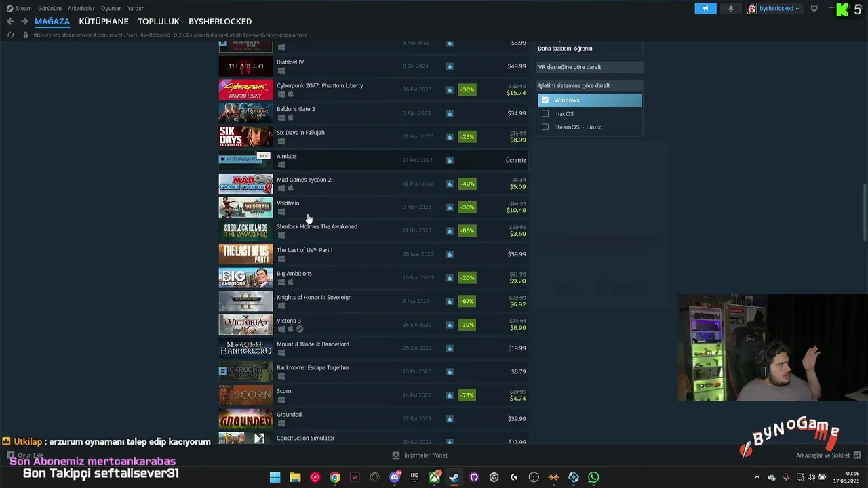Open Google Chrome from taskbar

(x=335, y=477)
